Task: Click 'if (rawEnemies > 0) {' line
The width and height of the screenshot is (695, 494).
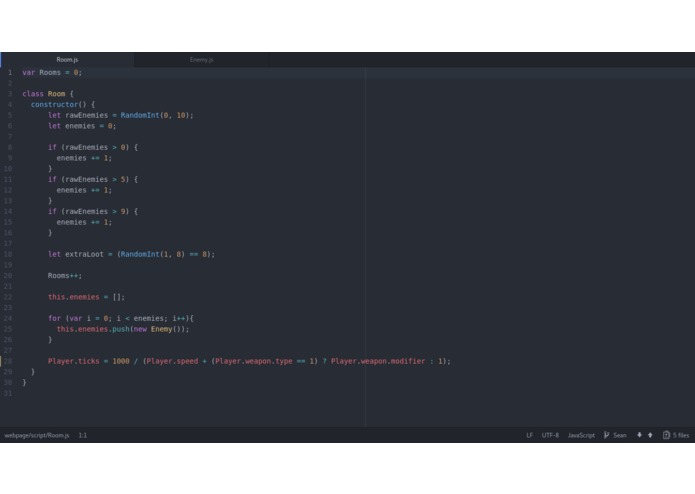Action: point(93,147)
